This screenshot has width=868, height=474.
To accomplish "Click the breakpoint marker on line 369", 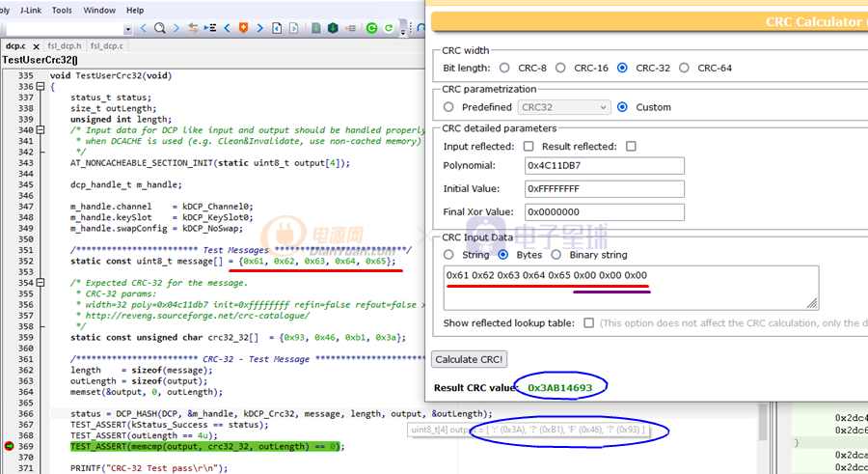I will [10, 447].
